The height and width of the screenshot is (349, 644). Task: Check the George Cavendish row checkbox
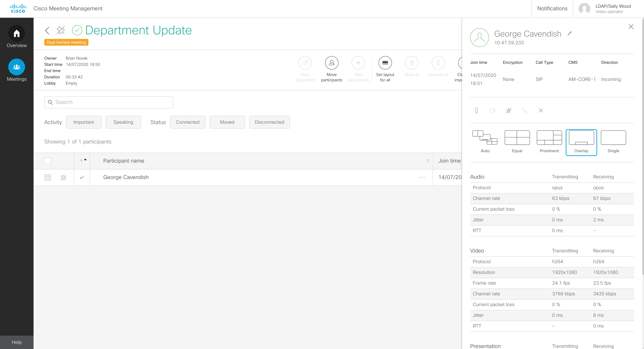[x=48, y=177]
